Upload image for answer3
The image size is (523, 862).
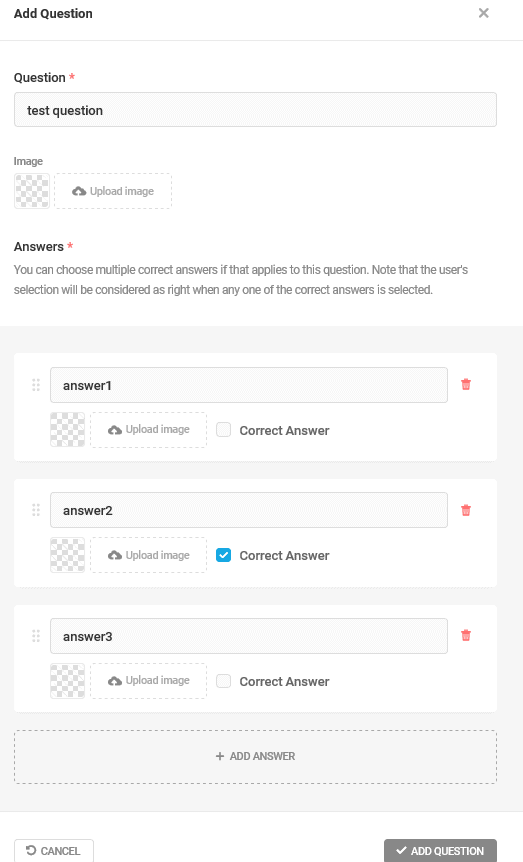[x=148, y=681]
